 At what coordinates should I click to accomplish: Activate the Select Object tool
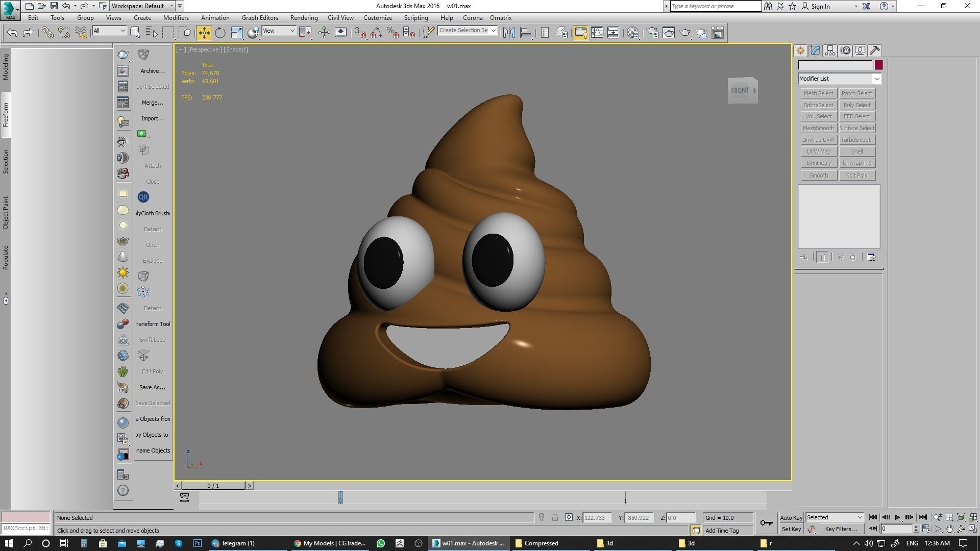tap(135, 33)
